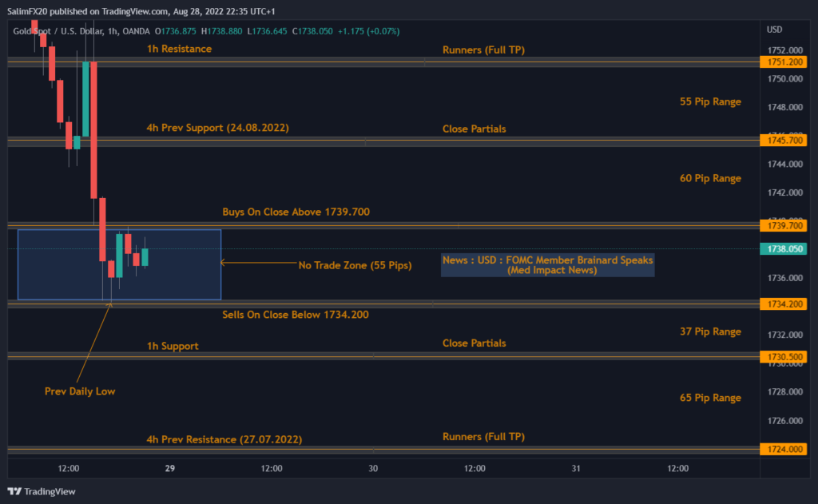This screenshot has width=818, height=504.
Task: Click the 1739.700 price label on axis
Action: [784, 227]
